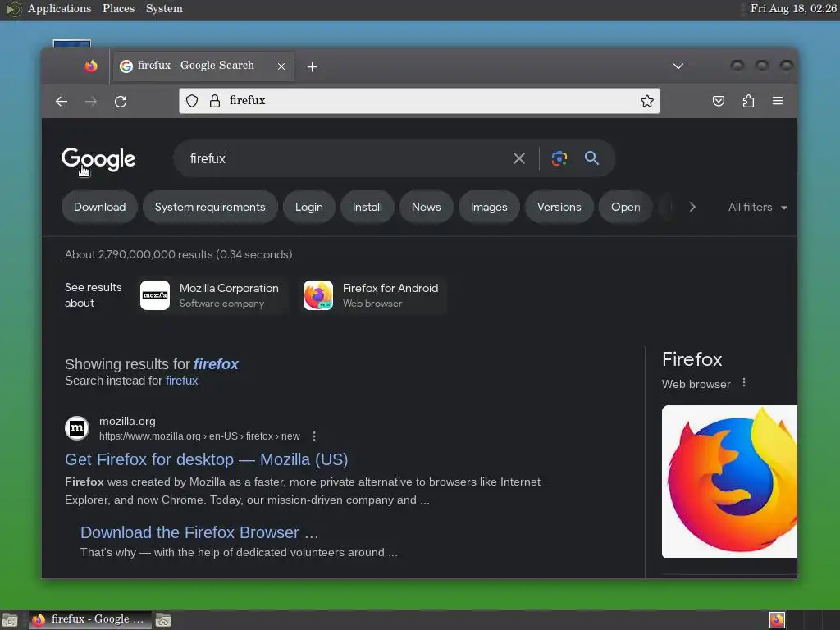Select the Versions filter chip
Image resolution: width=840 pixels, height=630 pixels.
pyautogui.click(x=559, y=208)
